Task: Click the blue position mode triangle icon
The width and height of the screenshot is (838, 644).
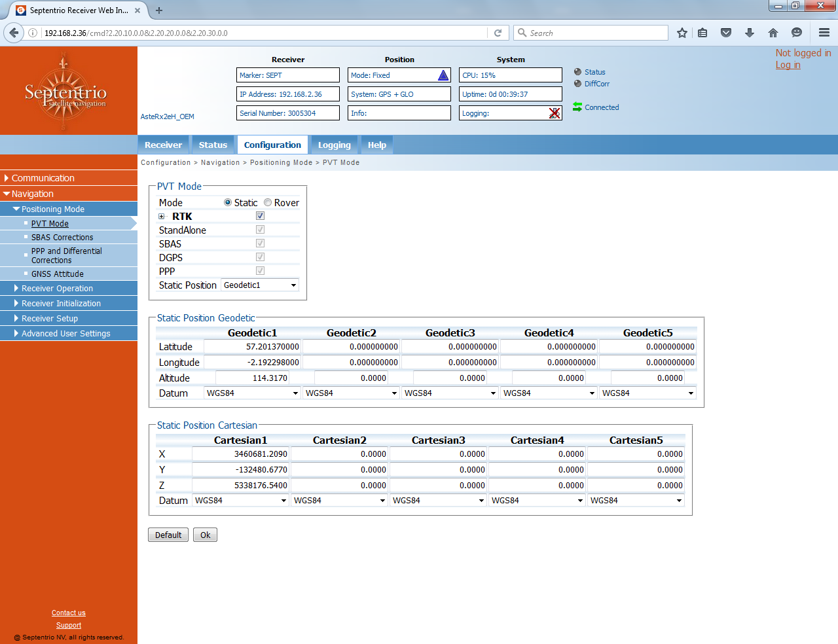Action: click(443, 75)
